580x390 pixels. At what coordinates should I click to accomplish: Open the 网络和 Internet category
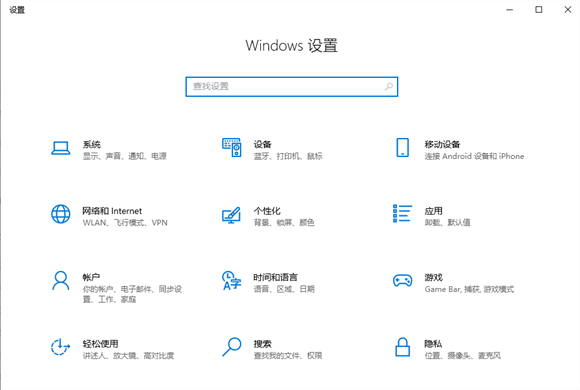(112, 211)
